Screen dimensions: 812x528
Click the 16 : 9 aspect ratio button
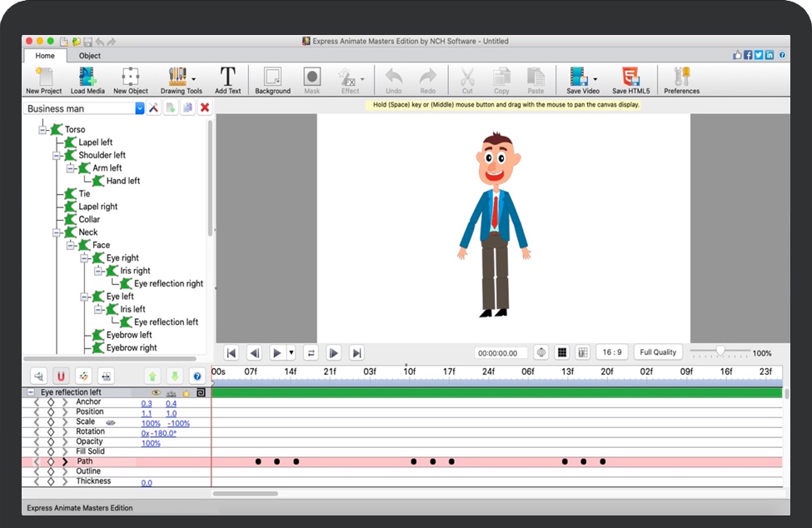[x=612, y=352]
